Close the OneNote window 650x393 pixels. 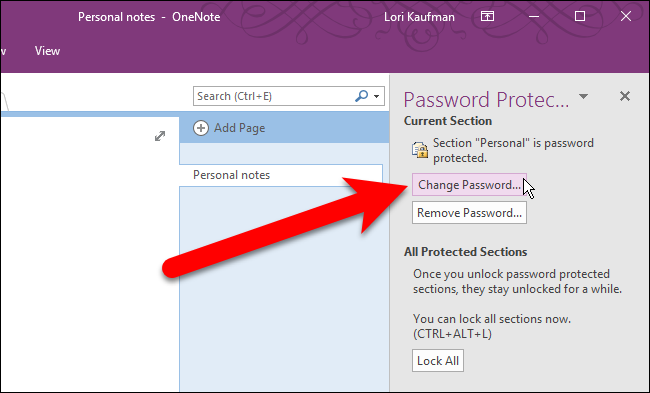(x=626, y=17)
